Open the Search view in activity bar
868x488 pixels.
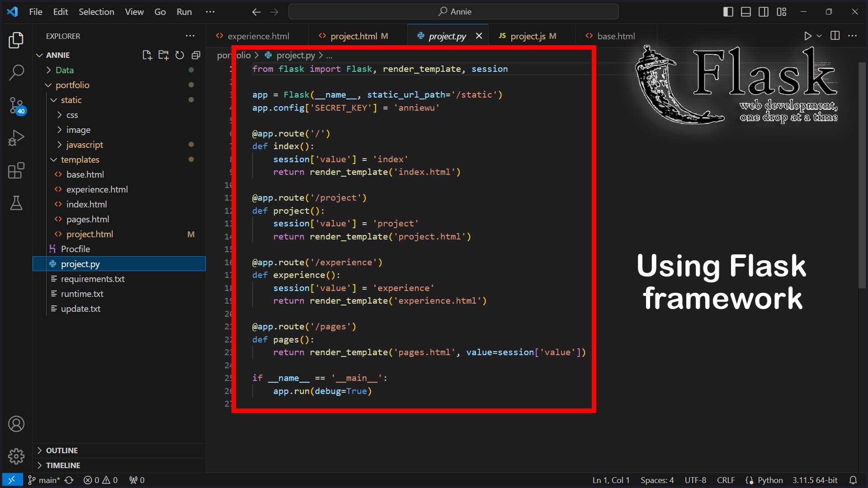(16, 72)
